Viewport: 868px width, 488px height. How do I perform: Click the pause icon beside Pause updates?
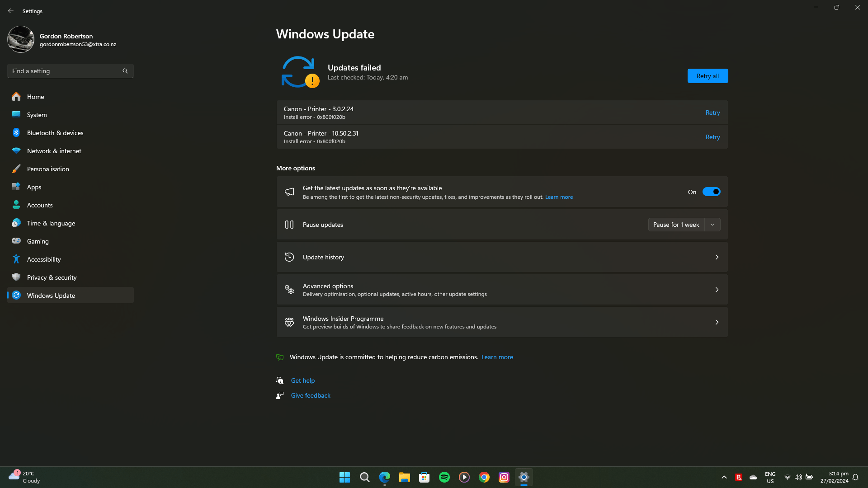point(289,225)
